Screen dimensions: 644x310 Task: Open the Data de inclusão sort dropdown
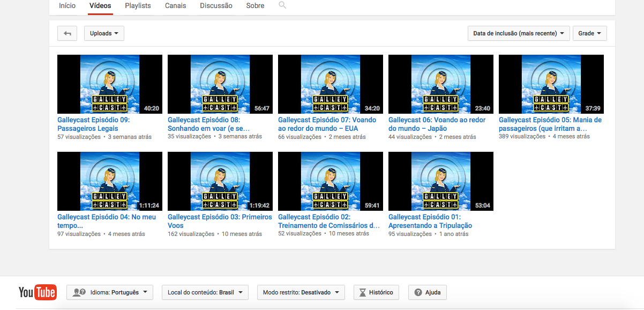pos(519,33)
